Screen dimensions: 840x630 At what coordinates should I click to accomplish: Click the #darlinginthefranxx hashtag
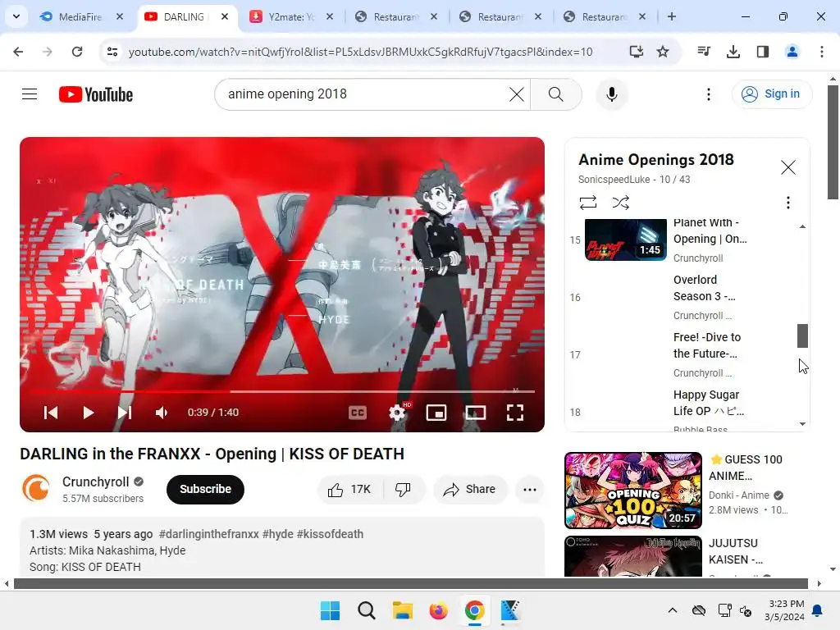(209, 534)
